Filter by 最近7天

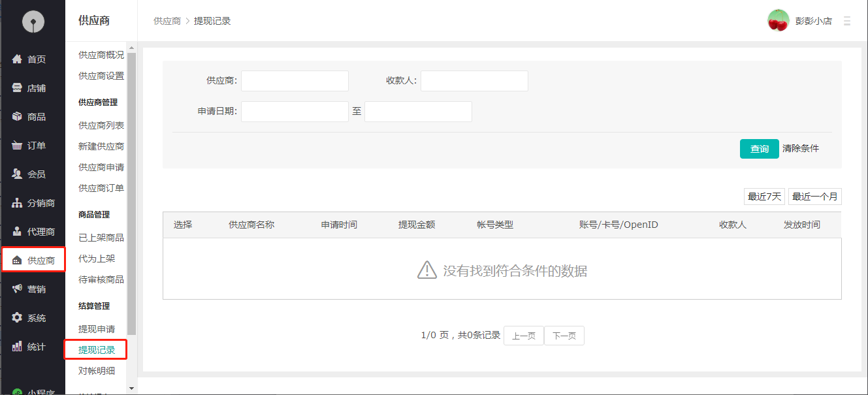click(x=764, y=197)
